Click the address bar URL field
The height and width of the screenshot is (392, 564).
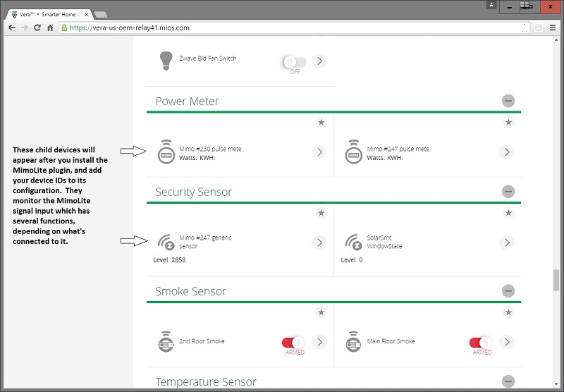point(295,27)
